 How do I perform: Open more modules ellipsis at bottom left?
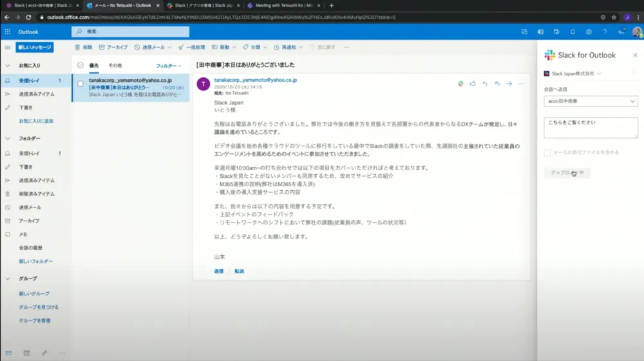point(62,353)
